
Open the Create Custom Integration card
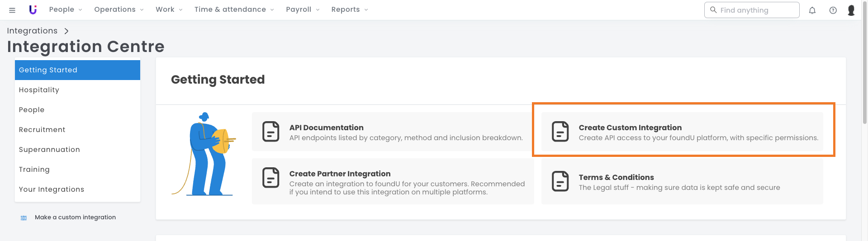point(682,132)
